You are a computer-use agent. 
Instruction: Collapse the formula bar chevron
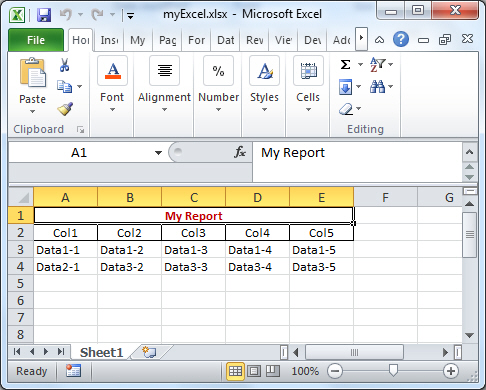470,152
